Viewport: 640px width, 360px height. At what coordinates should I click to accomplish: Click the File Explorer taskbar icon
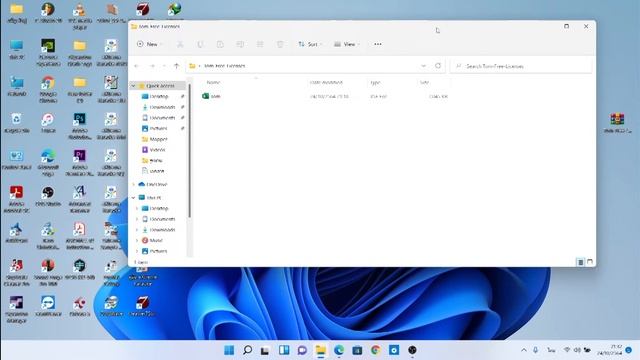pos(321,350)
